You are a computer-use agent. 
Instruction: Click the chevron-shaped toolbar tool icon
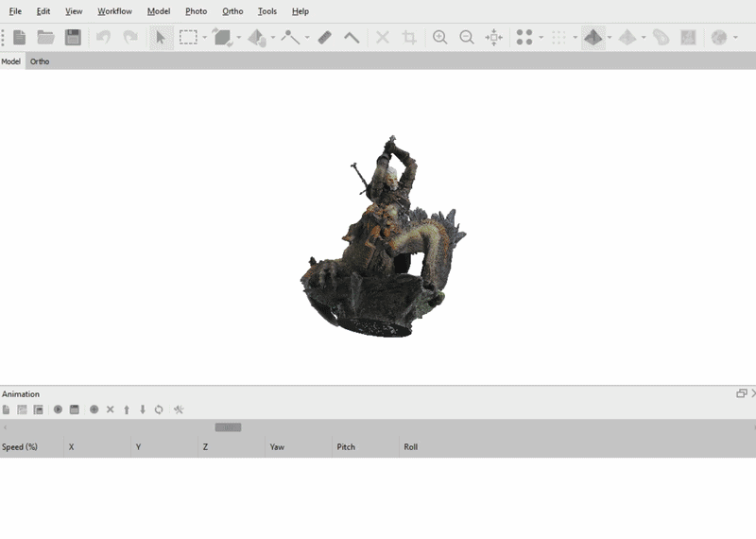point(352,37)
